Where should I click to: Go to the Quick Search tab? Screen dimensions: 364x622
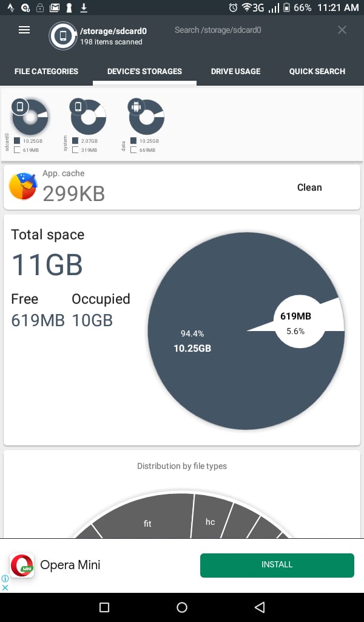(x=317, y=71)
